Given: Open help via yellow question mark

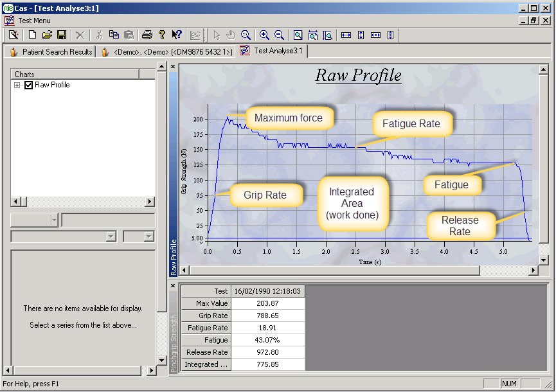Looking at the screenshot, I should point(162,35).
